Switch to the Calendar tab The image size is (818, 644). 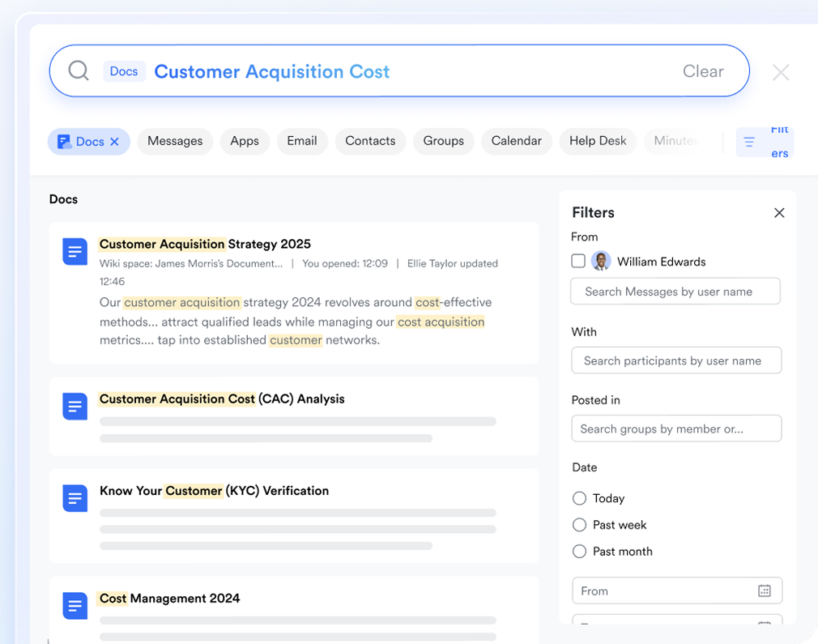[x=516, y=141]
